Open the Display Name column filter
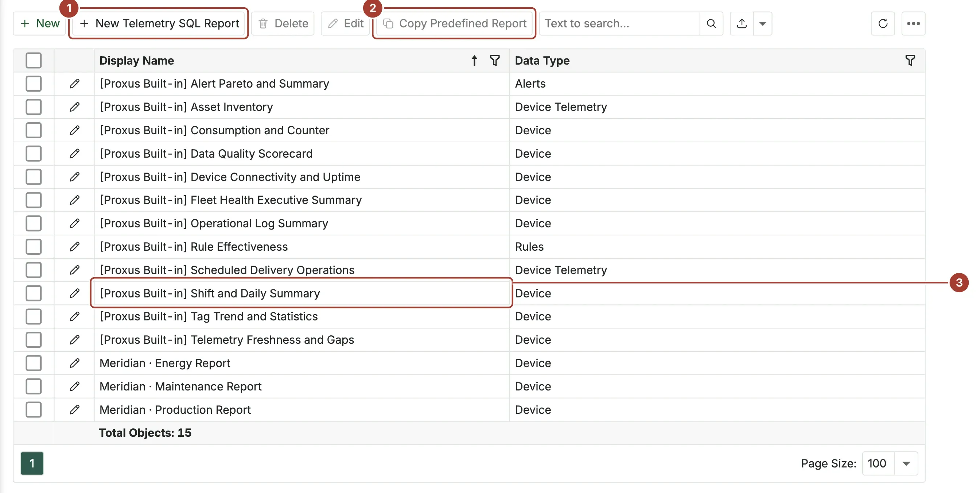 coord(495,61)
